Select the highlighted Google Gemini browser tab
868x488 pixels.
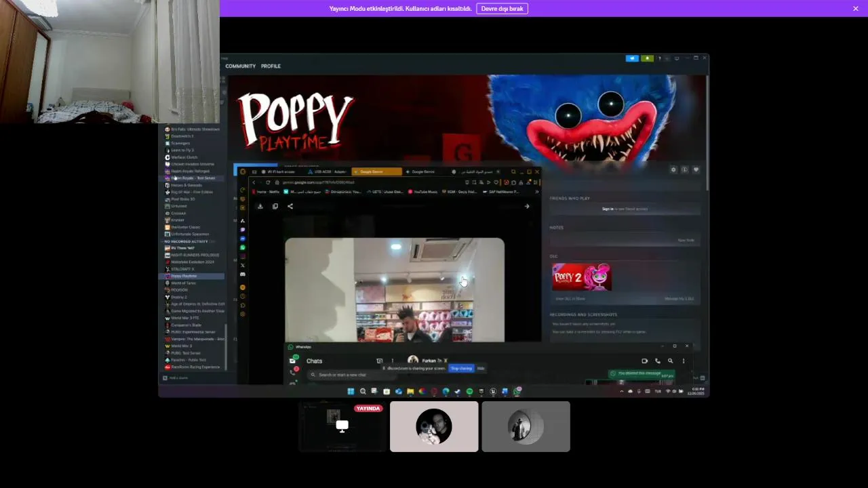point(376,172)
